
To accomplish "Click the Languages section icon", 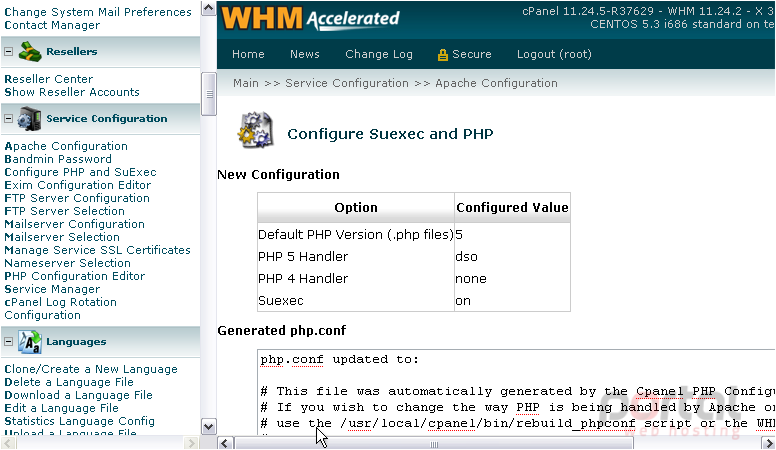I will (x=30, y=342).
